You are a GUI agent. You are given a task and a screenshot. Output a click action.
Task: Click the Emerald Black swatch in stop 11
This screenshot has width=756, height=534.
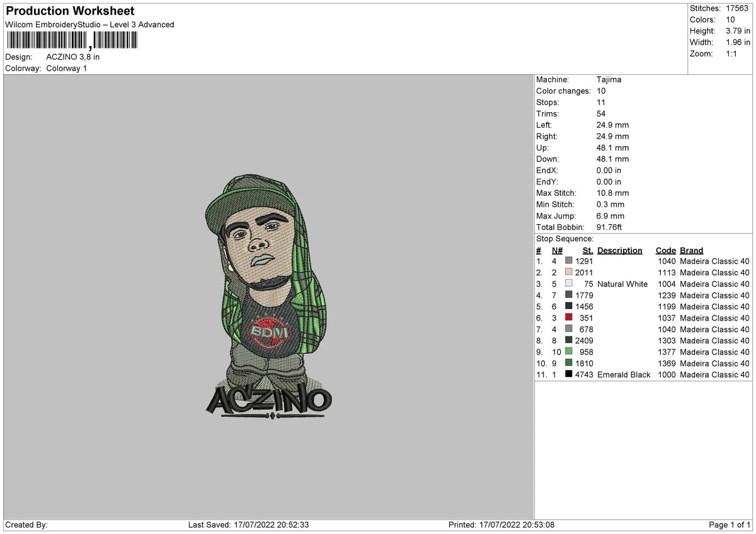[x=569, y=374]
